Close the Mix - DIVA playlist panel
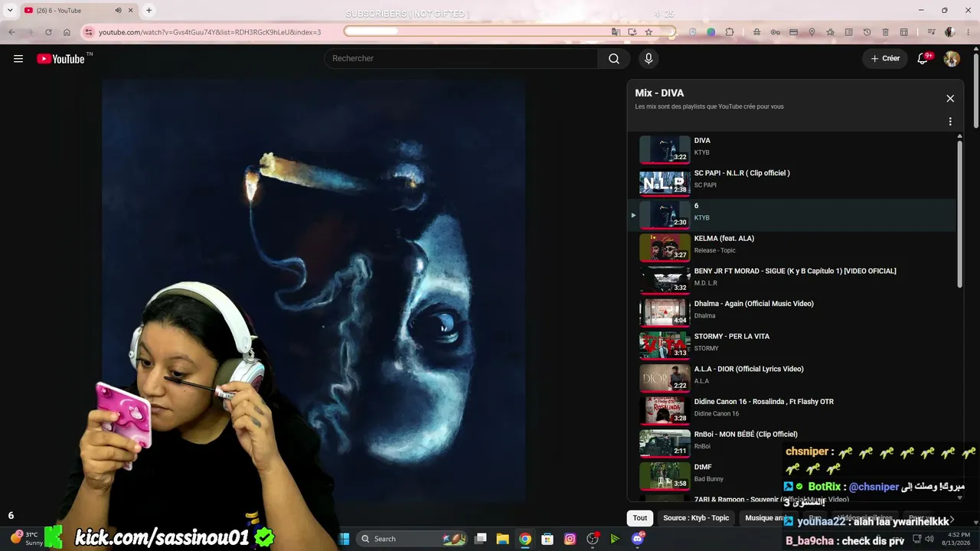 click(x=950, y=99)
